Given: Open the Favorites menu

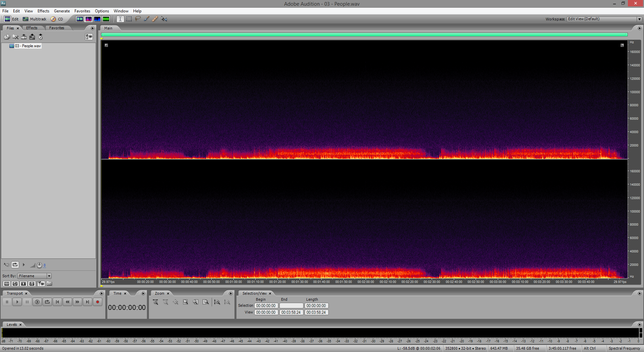Looking at the screenshot, I should coord(82,11).
